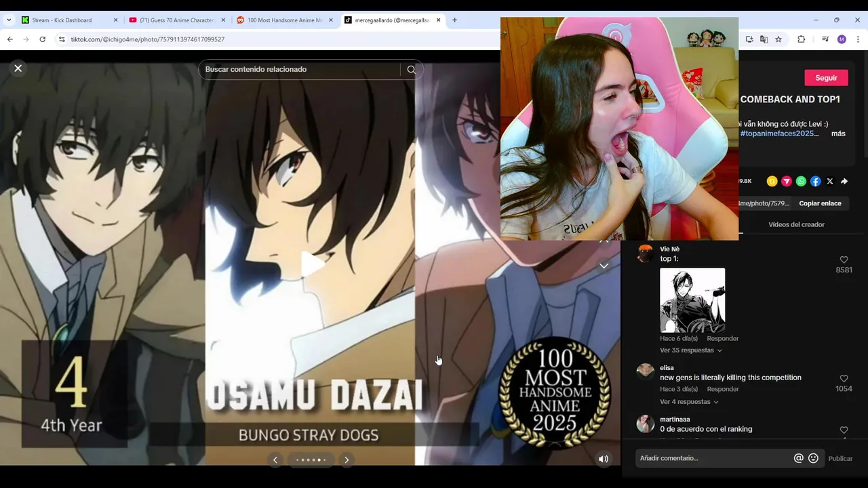Open the image in Vie Nè's comment

(x=692, y=300)
